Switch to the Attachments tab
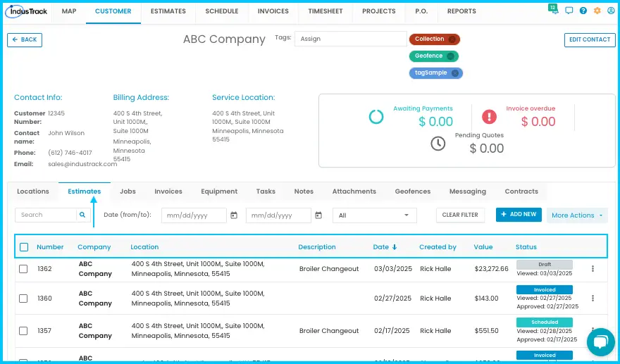620x364 pixels. tap(354, 192)
